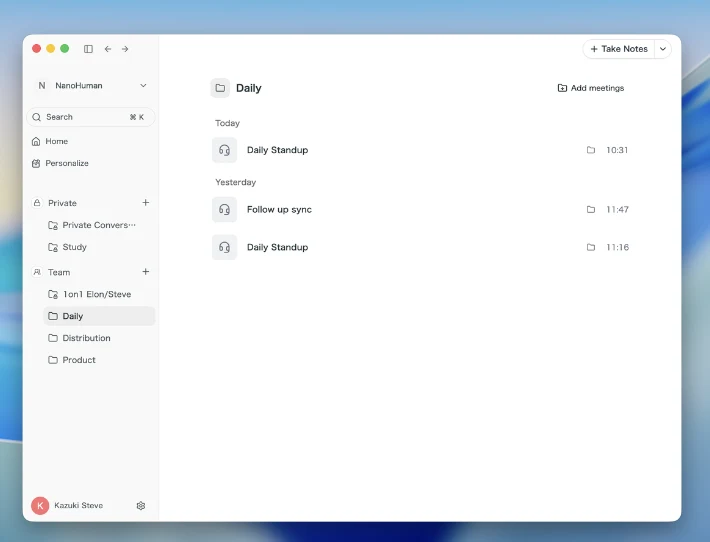The height and width of the screenshot is (542, 710).
Task: Open settings via the gear icon
Action: point(141,506)
